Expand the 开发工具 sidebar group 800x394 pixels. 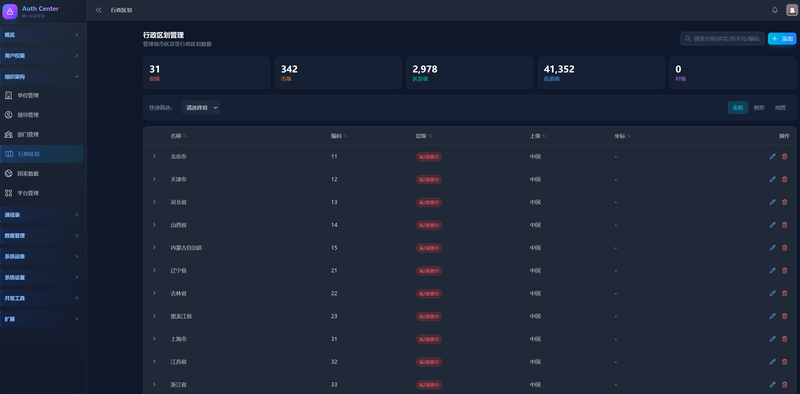[42, 298]
